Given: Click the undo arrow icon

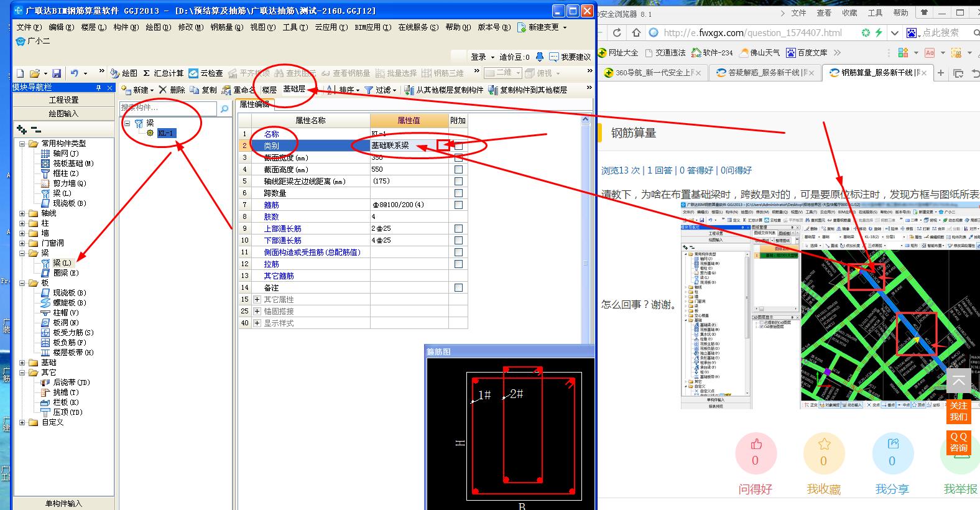Looking at the screenshot, I should (x=75, y=73).
